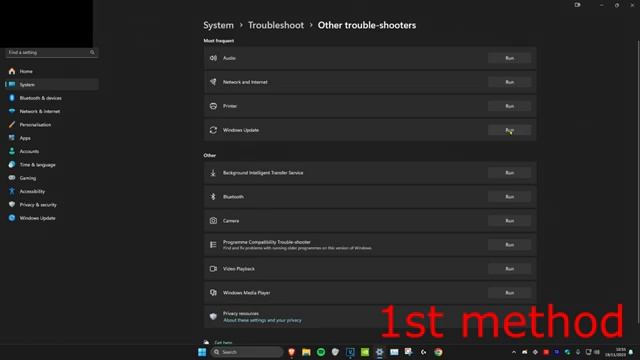
Task: Run the Camera trouble-shooter
Action: coord(509,221)
